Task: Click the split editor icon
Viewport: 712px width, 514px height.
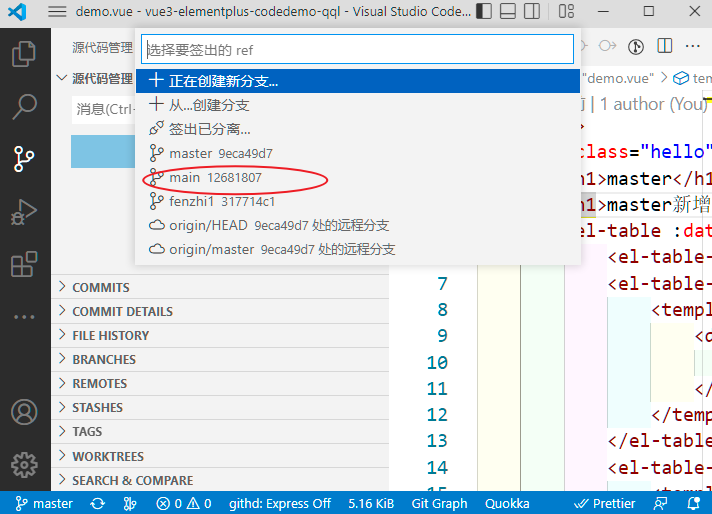Action: point(665,46)
